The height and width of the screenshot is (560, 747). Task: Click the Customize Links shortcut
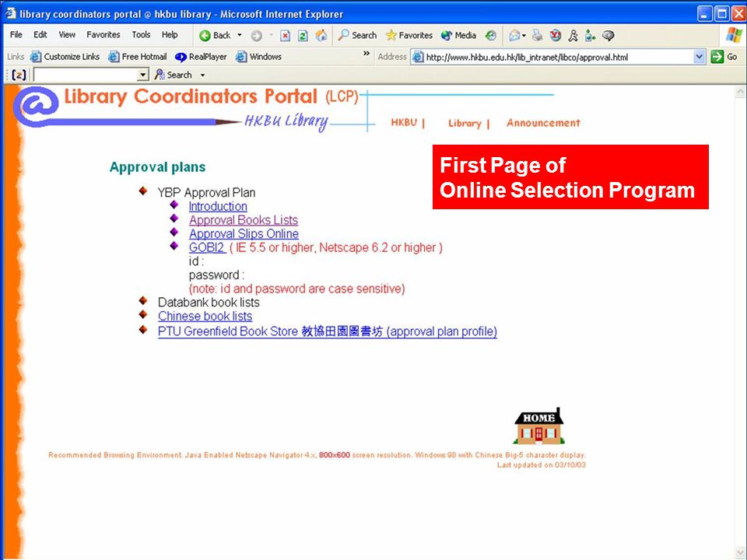[x=65, y=57]
